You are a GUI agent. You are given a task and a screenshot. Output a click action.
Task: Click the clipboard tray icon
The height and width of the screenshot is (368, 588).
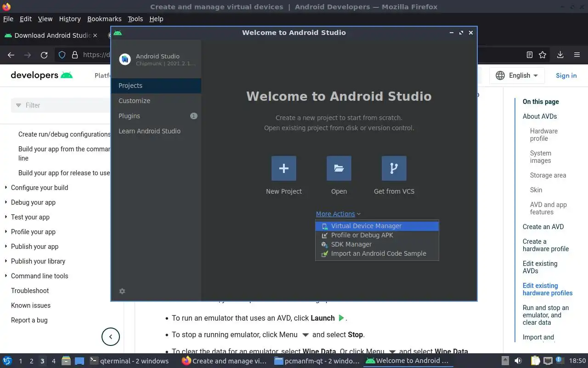point(535,361)
